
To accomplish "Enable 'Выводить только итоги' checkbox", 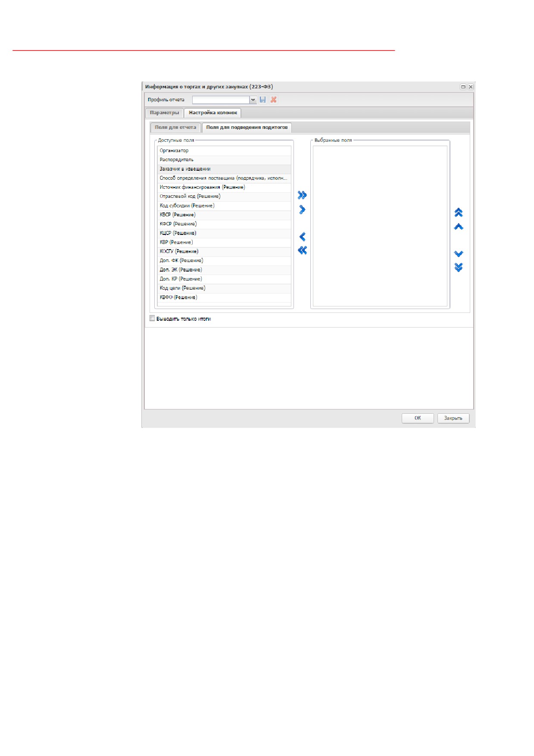I will pos(152,319).
